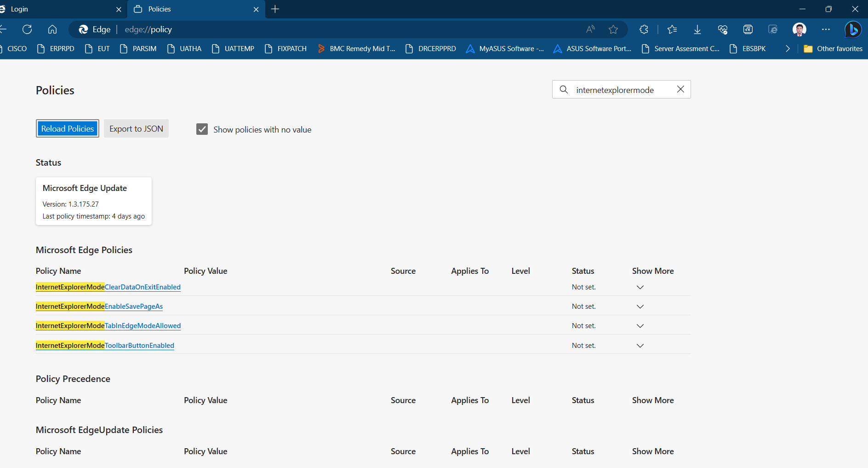Open Read Aloud icon in address bar

pos(591,29)
